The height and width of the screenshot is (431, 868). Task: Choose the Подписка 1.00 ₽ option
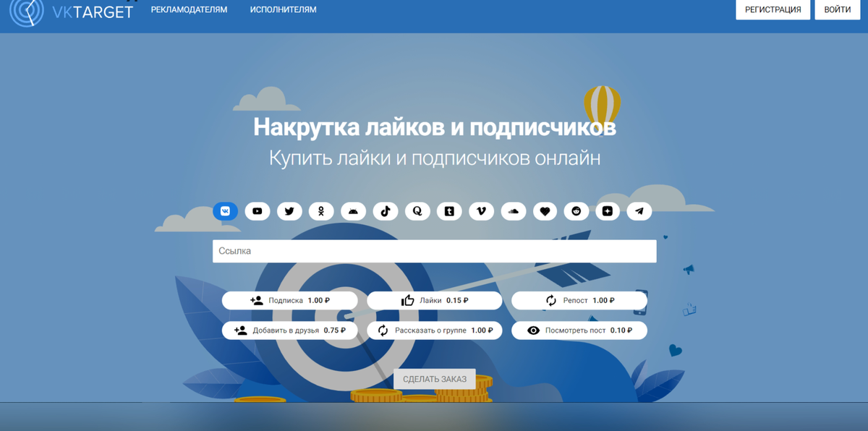pyautogui.click(x=289, y=301)
